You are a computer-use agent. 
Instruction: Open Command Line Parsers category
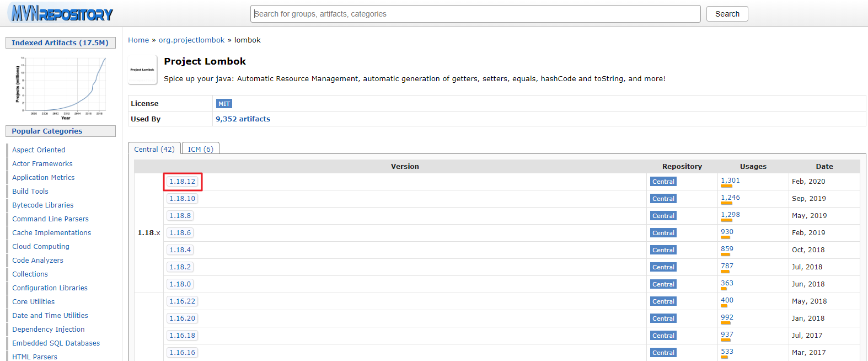click(x=50, y=219)
